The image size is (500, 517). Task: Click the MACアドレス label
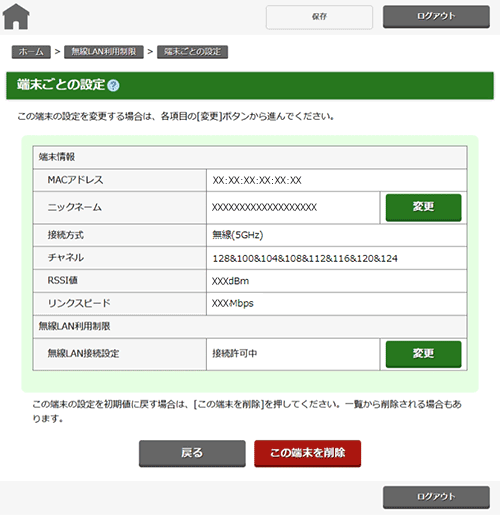tap(75, 180)
